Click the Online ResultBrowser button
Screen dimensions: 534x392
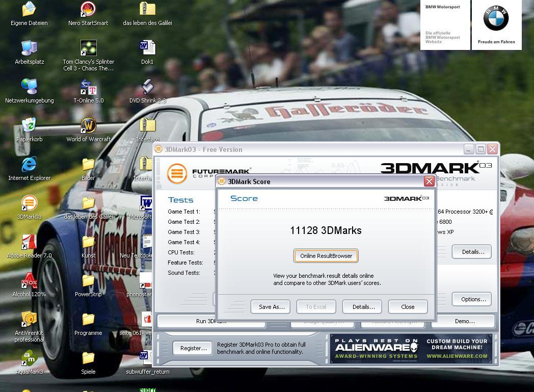[x=326, y=256]
